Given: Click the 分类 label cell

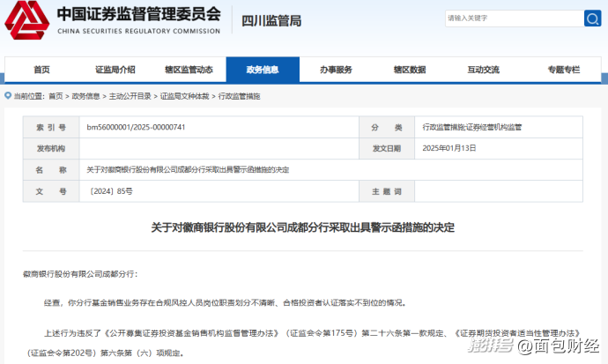Looking at the screenshot, I should click(387, 127).
